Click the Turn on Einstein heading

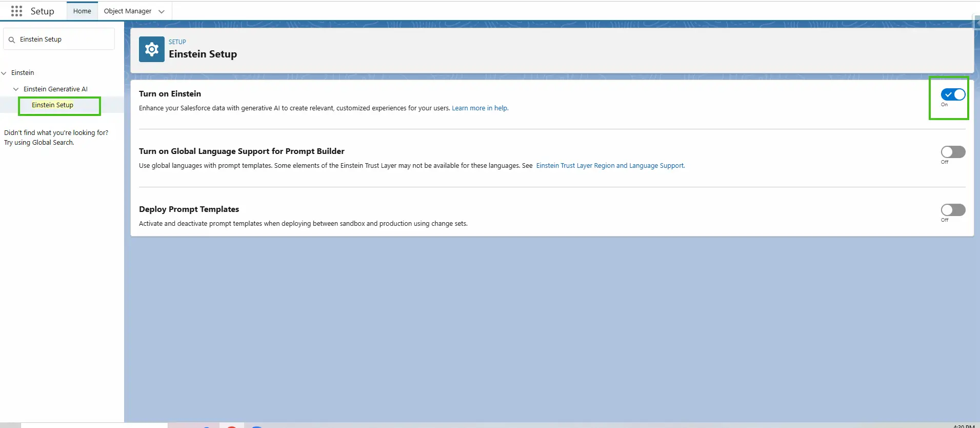[170, 94]
